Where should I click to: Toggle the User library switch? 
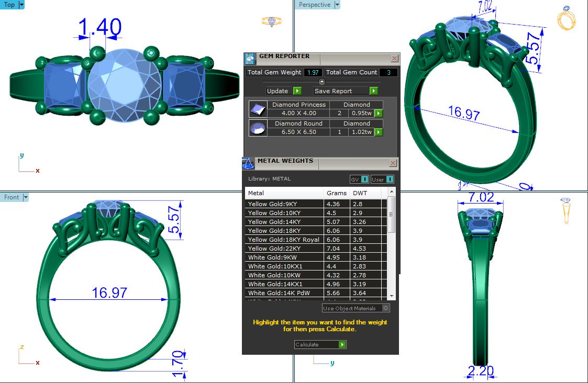[382, 179]
